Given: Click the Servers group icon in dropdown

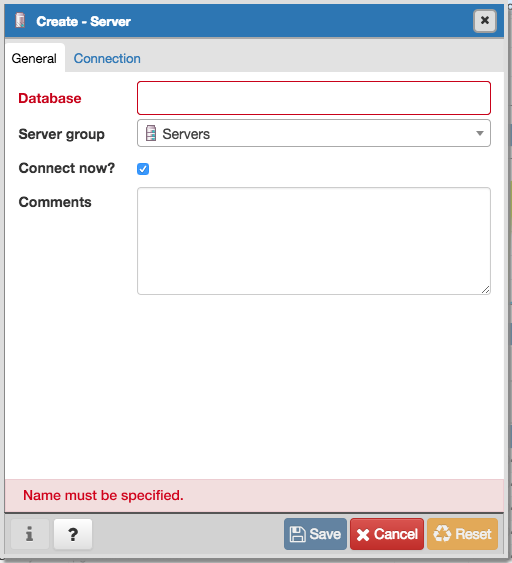Looking at the screenshot, I should (151, 134).
